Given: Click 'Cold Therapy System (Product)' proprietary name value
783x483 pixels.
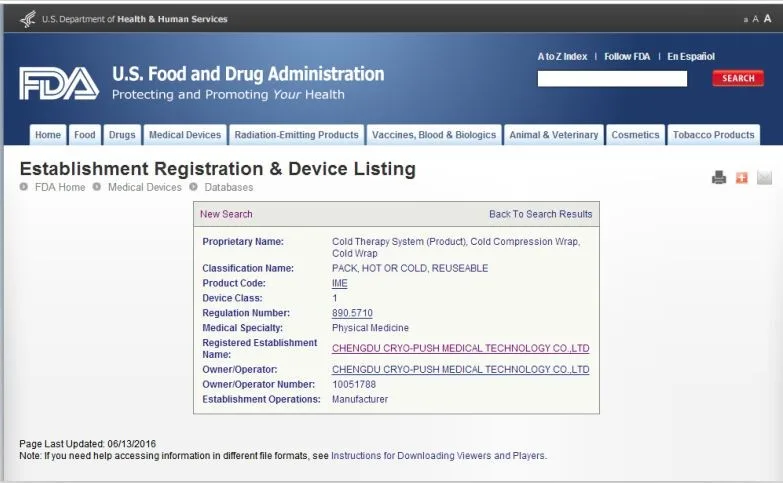Looking at the screenshot, I should [x=399, y=242].
